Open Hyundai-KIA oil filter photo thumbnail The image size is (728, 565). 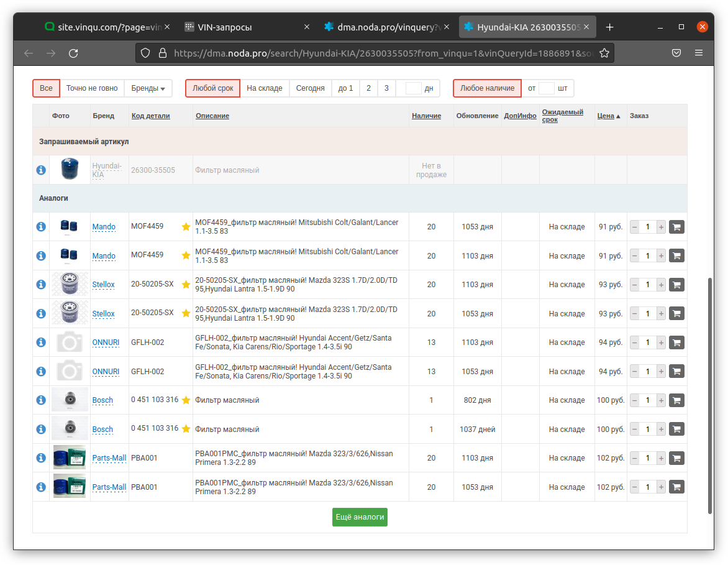70,169
